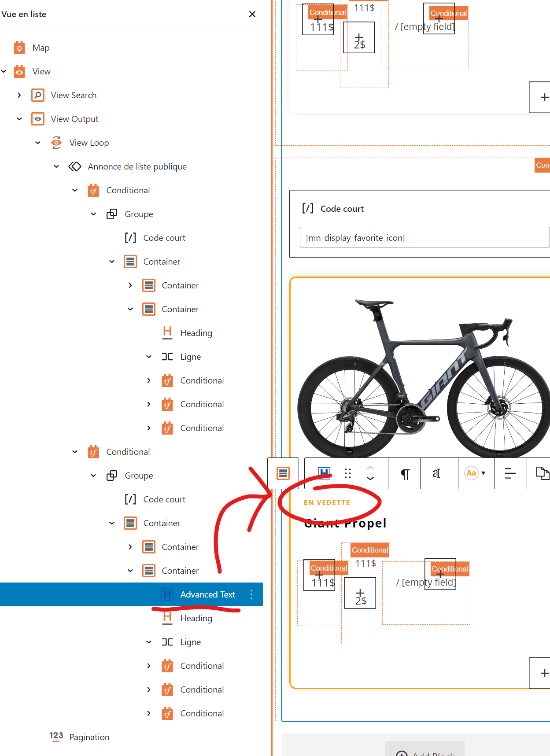The height and width of the screenshot is (756, 550).
Task: Click the magnifier icon of View Search
Action: [38, 95]
